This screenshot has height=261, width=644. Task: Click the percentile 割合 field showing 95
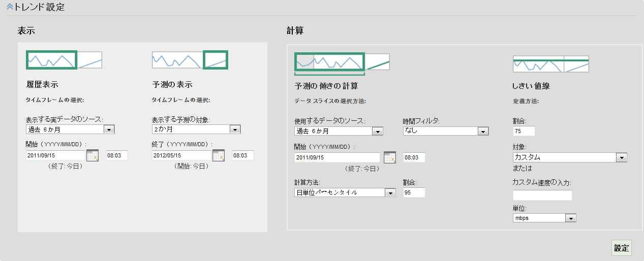coord(414,192)
